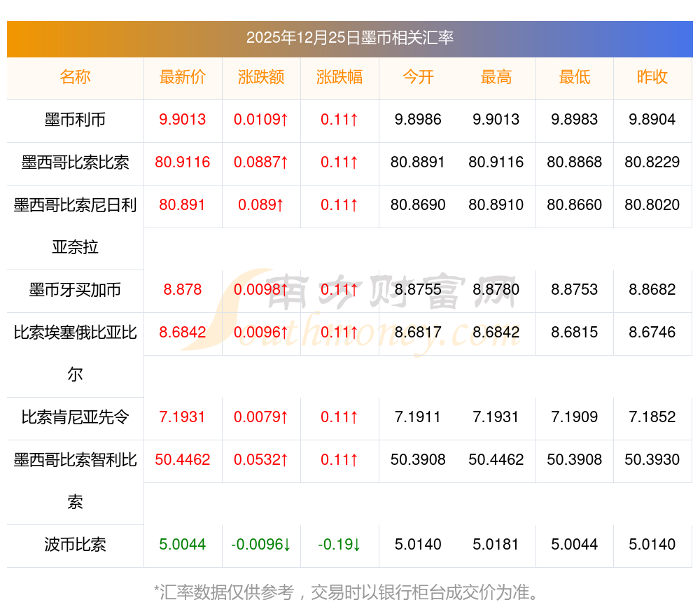
Task: Click the 比索肯尼亚先令 row name
Action: tap(75, 417)
